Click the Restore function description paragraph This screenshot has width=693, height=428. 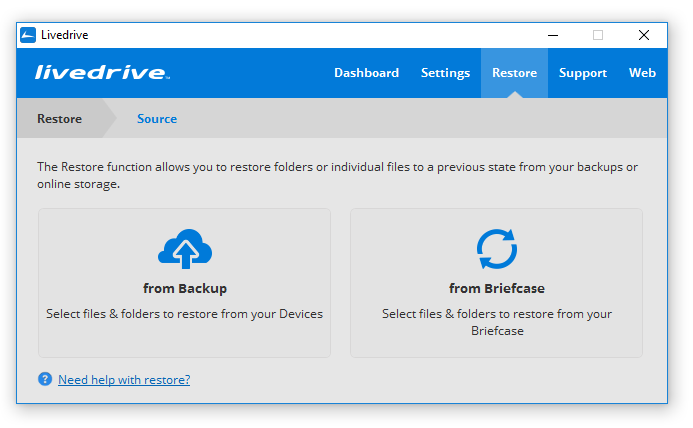(x=337, y=175)
